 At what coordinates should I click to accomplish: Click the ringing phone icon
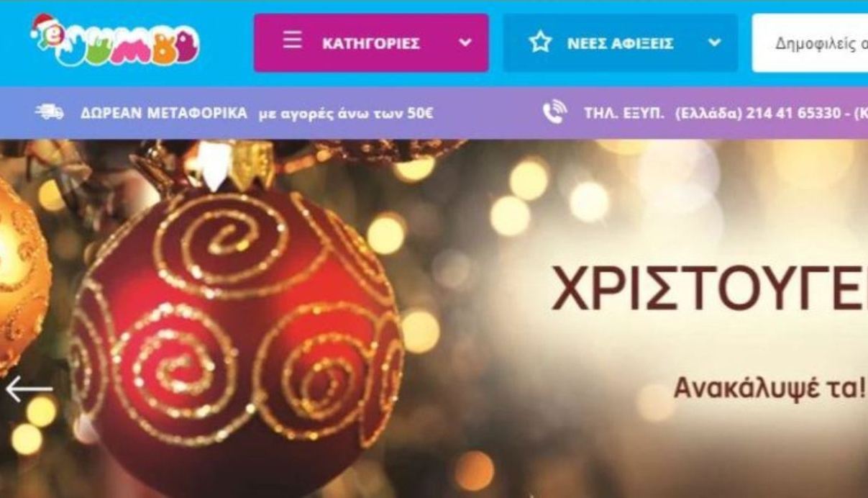click(554, 112)
